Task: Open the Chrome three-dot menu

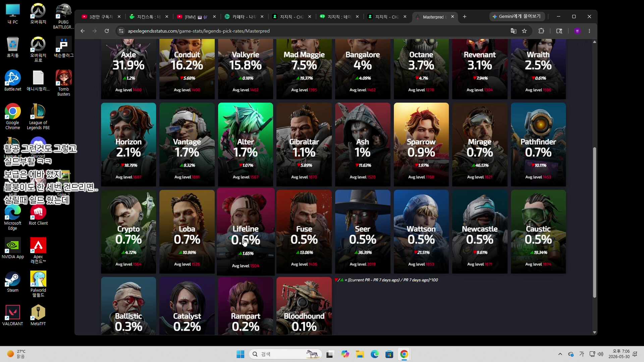Action: pos(589,31)
